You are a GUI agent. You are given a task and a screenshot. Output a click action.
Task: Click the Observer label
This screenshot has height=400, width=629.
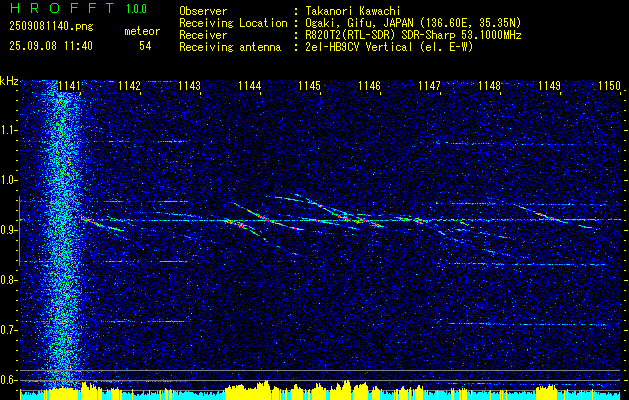coord(203,11)
